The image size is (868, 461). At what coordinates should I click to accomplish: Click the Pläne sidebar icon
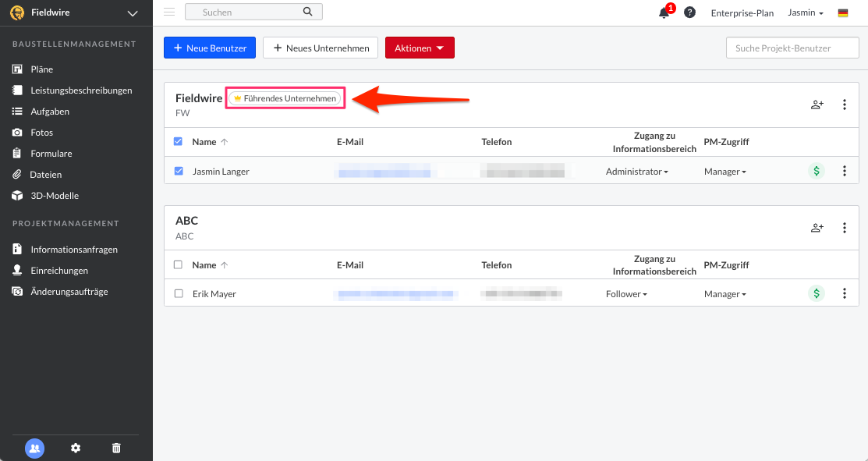click(17, 69)
